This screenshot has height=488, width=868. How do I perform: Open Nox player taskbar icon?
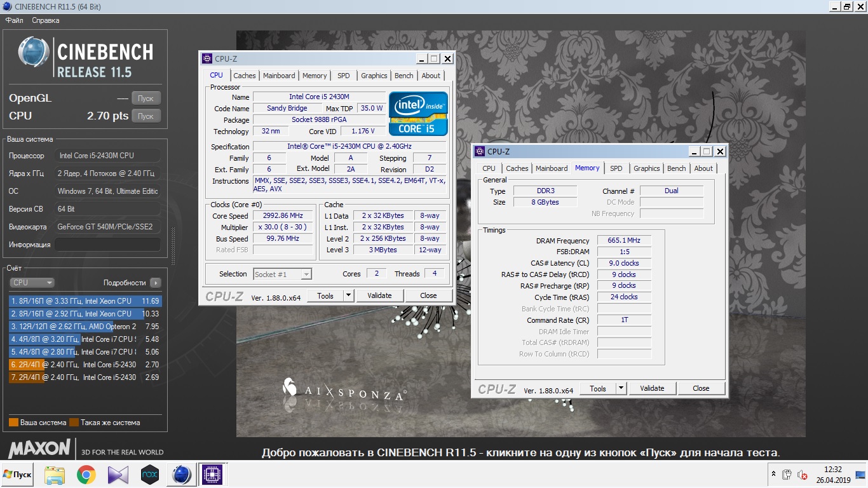[150, 475]
